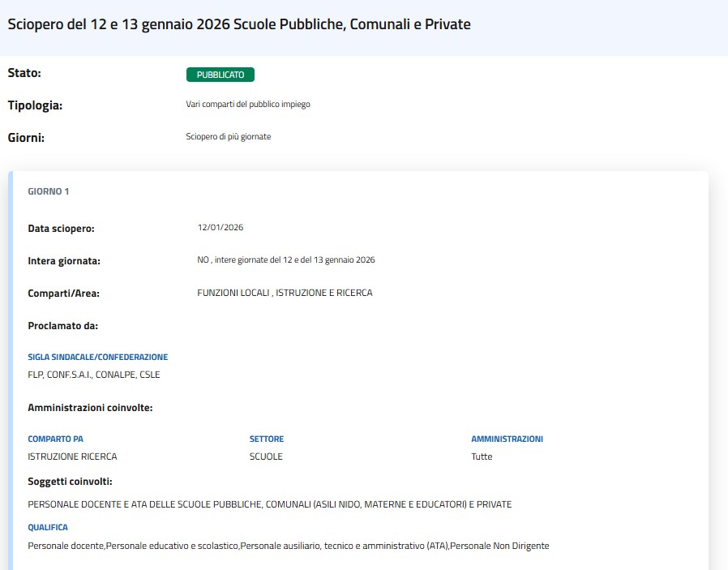
Task: Click the Sciopero di più giornate value
Action: (229, 137)
